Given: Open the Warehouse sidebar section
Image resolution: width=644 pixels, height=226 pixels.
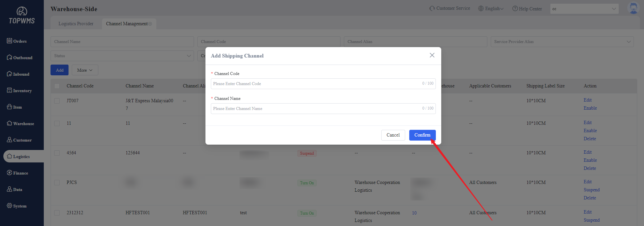Looking at the screenshot, I should [x=21, y=123].
